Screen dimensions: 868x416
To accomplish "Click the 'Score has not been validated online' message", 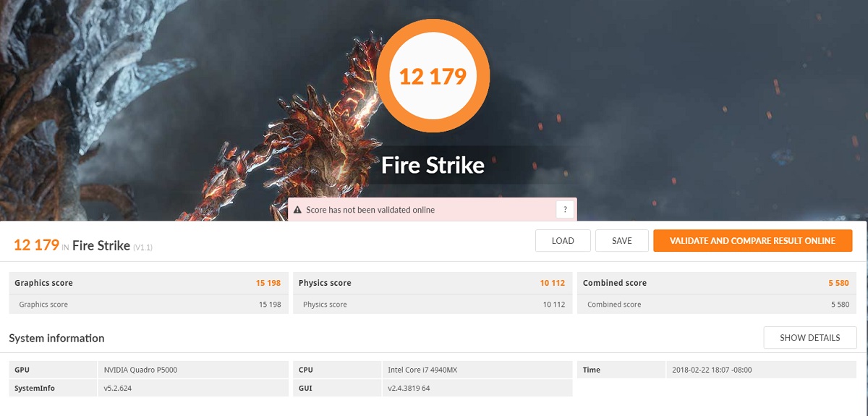I will (370, 210).
